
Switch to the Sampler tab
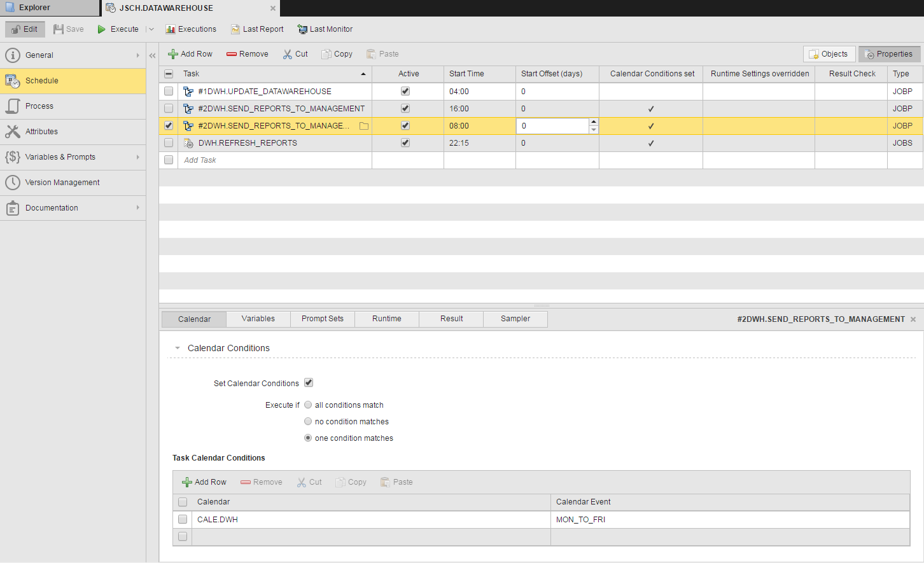coord(515,319)
